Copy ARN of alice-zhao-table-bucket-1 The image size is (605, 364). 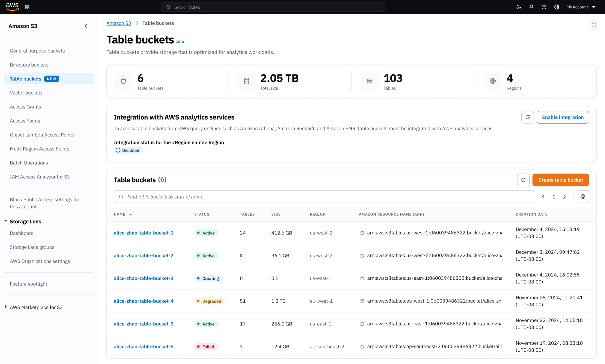(x=362, y=233)
